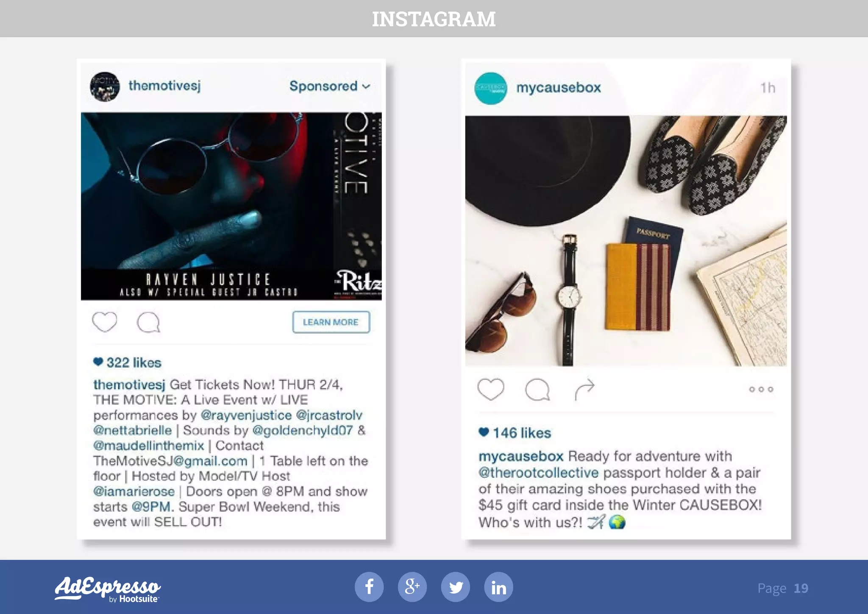View the 146 likes list
This screenshot has height=614, width=868.
click(515, 433)
